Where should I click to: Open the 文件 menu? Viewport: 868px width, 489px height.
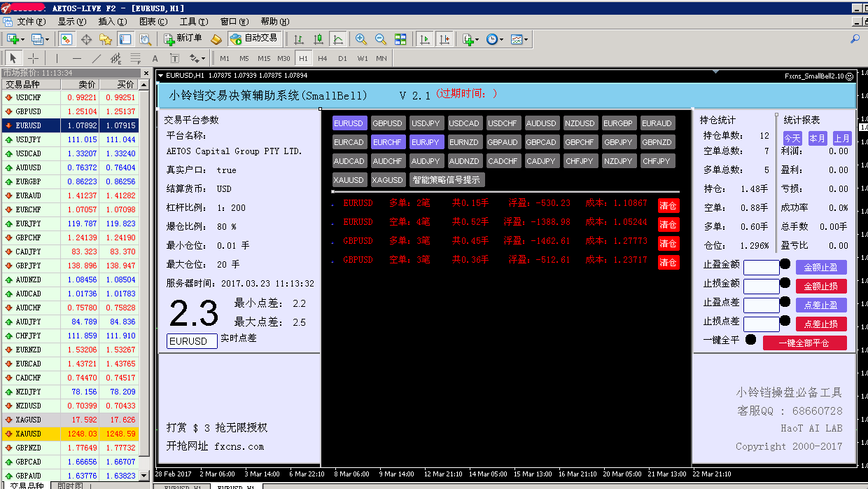click(x=30, y=22)
